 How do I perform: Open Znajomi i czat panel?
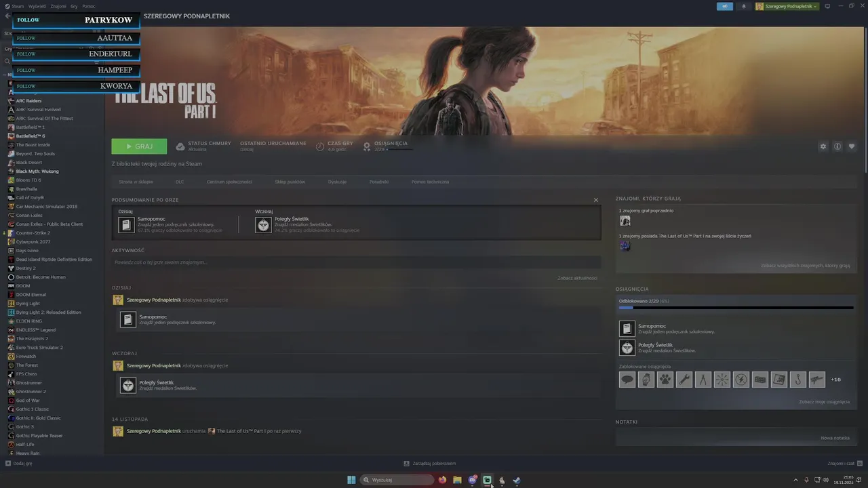[845, 464]
